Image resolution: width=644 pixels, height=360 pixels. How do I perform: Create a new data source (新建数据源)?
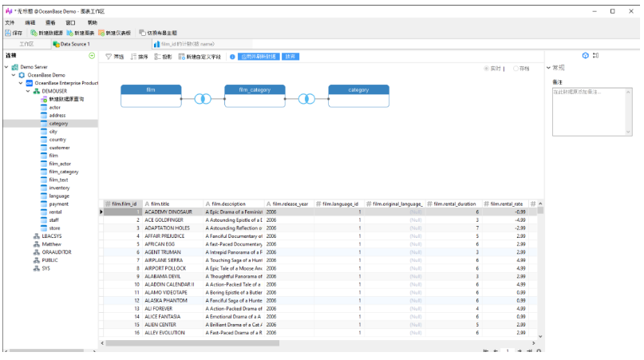point(46,33)
